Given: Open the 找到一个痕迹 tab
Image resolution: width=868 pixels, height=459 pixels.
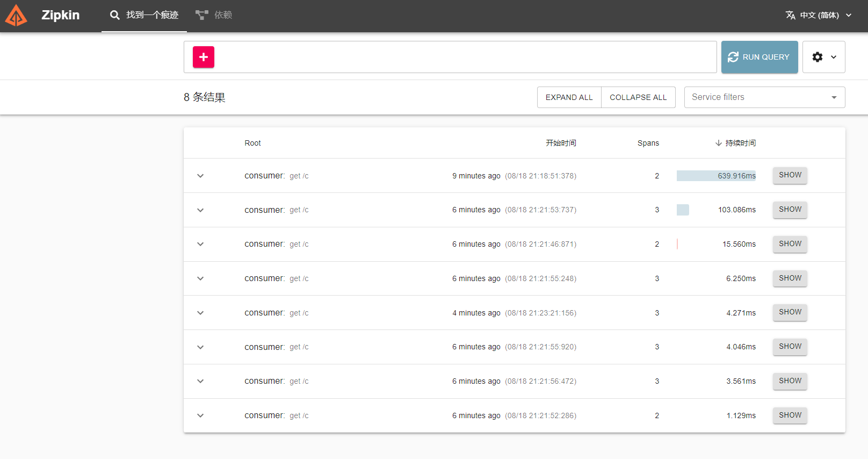Looking at the screenshot, I should [144, 16].
